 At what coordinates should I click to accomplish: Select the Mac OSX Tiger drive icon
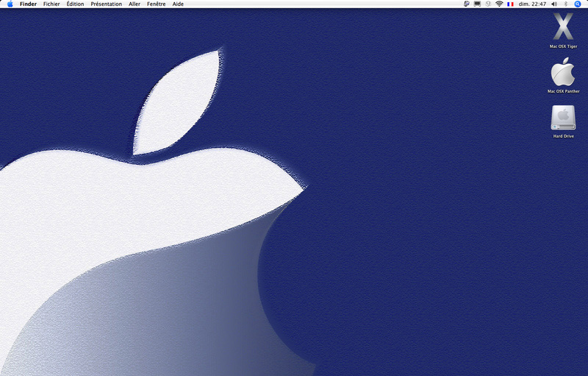[x=563, y=26]
